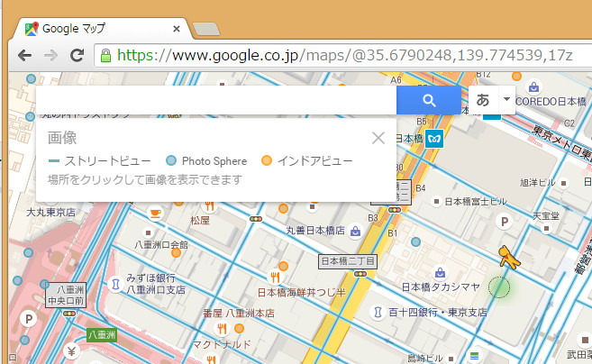The width and height of the screenshot is (592, 364).
Task: Click the blue search magnifier button
Action: coord(429,100)
